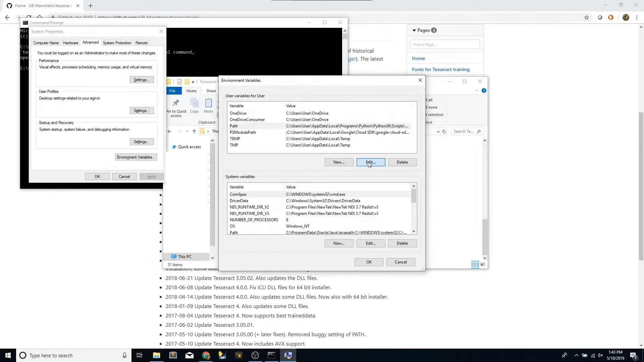Click the Share tab in file explorer ribbon
This screenshot has width=644, height=362.
coord(211,90)
